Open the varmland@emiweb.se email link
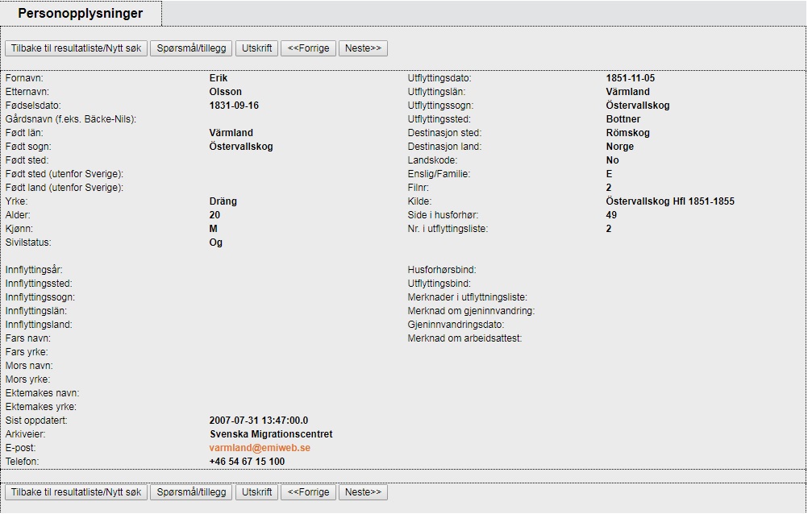The height and width of the screenshot is (514, 812). pos(260,448)
